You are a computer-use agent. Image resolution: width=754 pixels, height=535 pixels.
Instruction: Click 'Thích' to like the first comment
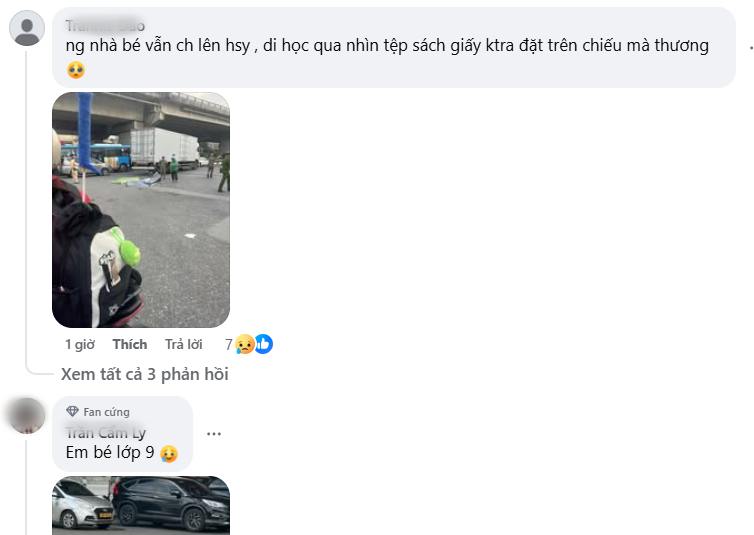130,344
